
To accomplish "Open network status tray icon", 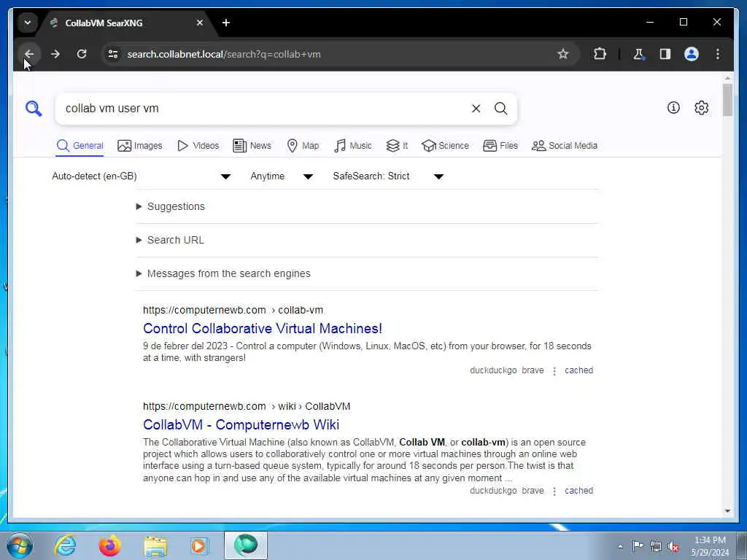I will point(656,546).
